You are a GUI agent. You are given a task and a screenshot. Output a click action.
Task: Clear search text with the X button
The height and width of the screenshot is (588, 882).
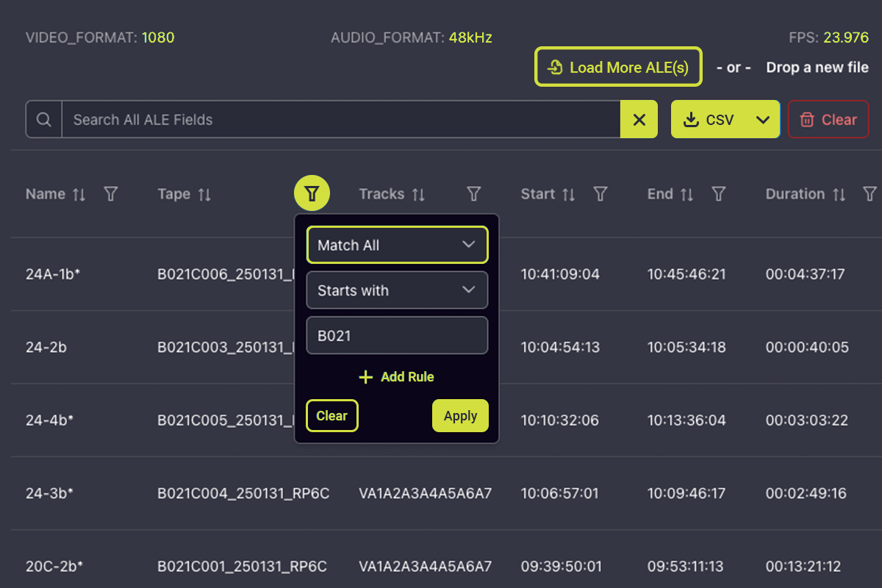pos(639,120)
